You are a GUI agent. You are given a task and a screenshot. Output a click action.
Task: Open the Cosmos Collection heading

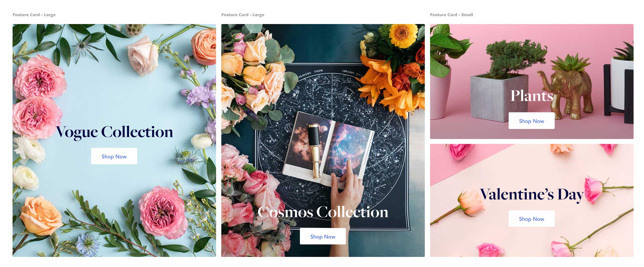[323, 212]
